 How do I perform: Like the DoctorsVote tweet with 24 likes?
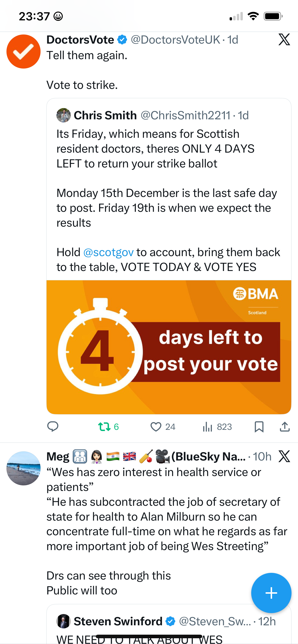156,426
